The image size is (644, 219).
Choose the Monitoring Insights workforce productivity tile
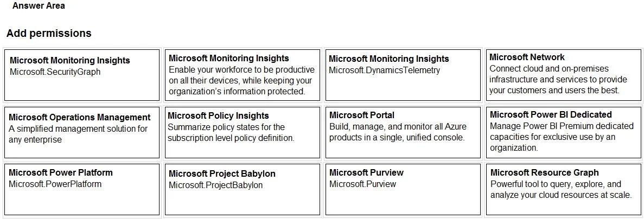tap(243, 75)
